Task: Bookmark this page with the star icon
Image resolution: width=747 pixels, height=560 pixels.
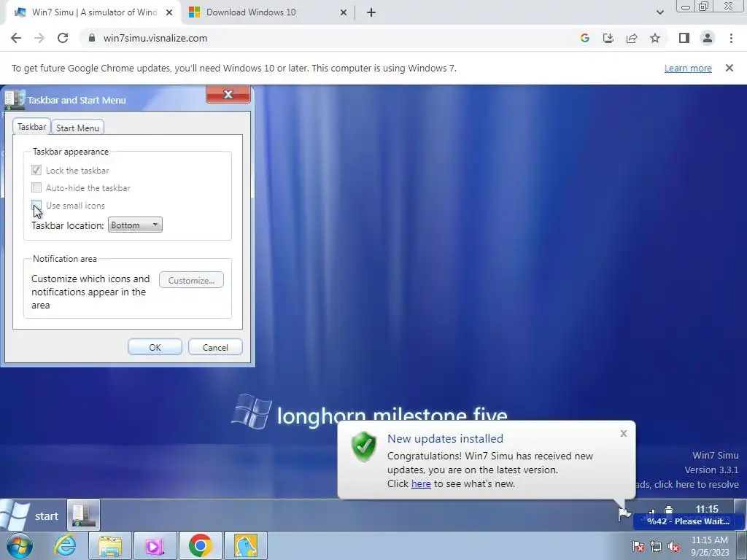Action: 655,38
